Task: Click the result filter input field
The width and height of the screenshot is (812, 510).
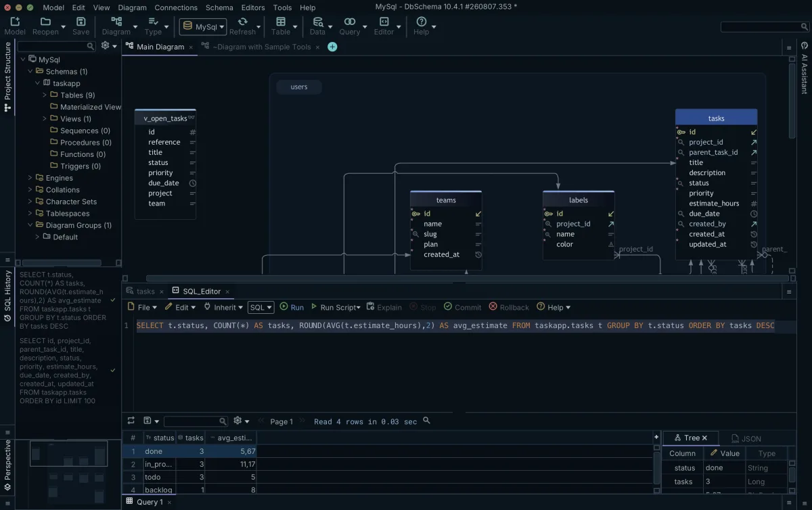Action: (x=196, y=421)
